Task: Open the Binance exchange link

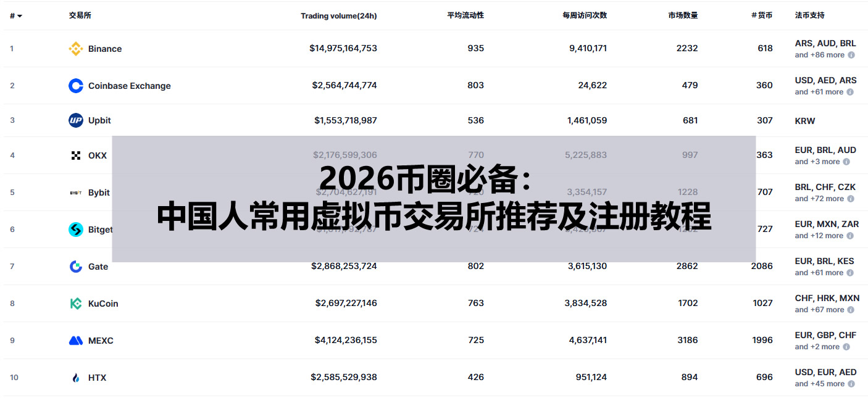Action: tap(105, 49)
